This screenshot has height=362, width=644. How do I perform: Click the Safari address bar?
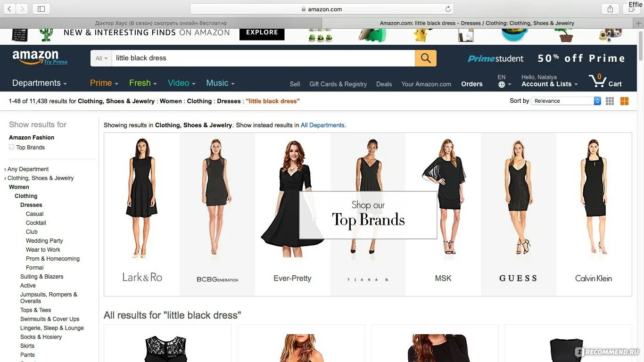322,9
